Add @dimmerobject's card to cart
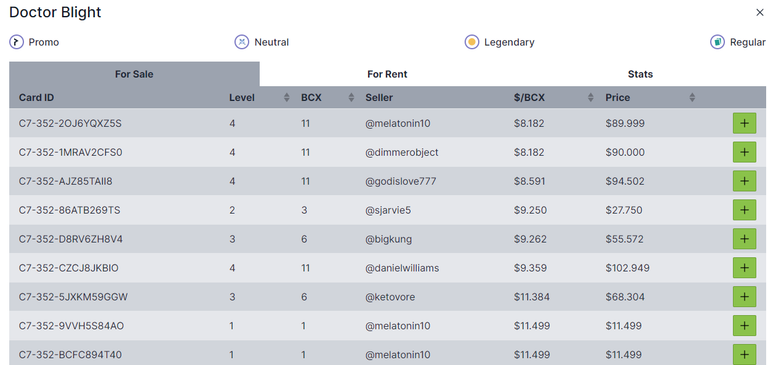 pyautogui.click(x=744, y=152)
